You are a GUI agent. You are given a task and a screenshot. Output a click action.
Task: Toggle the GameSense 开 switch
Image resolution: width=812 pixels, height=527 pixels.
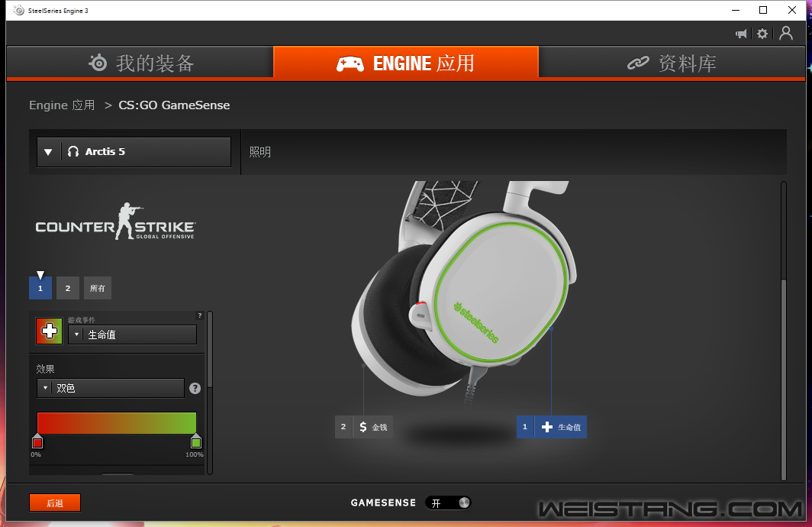pyautogui.click(x=449, y=503)
